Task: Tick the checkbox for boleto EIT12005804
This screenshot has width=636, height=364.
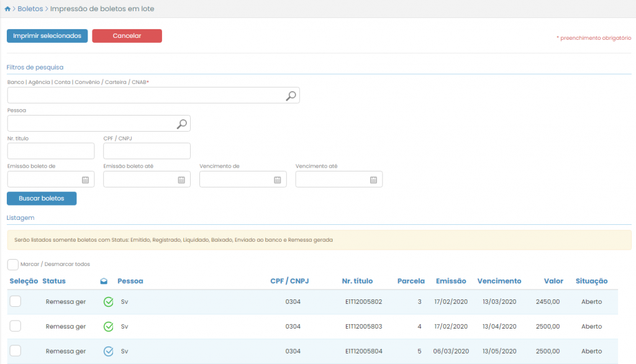Action: tap(16, 351)
